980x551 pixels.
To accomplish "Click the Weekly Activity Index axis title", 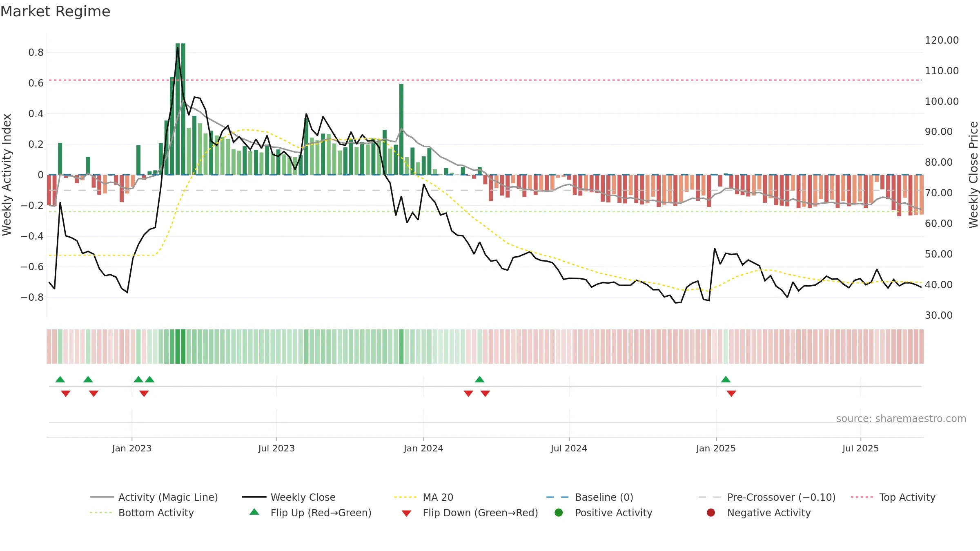I will (x=7, y=175).
